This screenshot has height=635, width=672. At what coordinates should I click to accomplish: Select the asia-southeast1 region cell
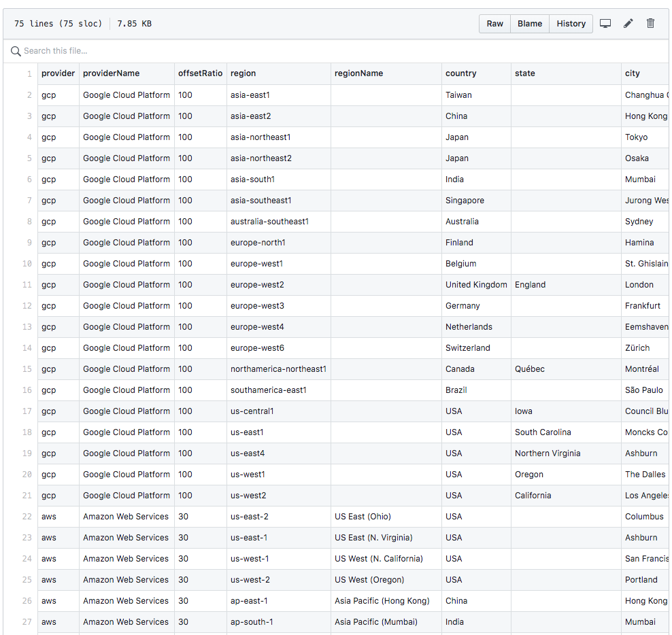pos(279,201)
